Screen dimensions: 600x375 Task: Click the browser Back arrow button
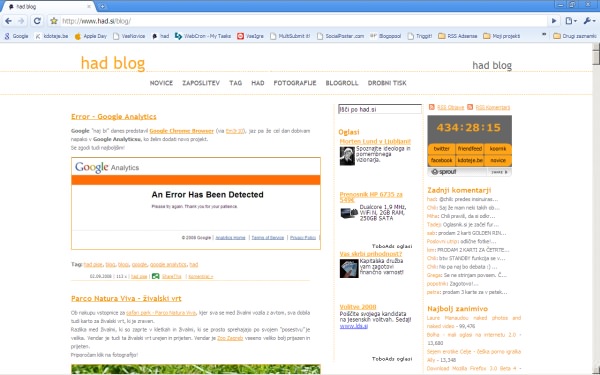point(8,21)
